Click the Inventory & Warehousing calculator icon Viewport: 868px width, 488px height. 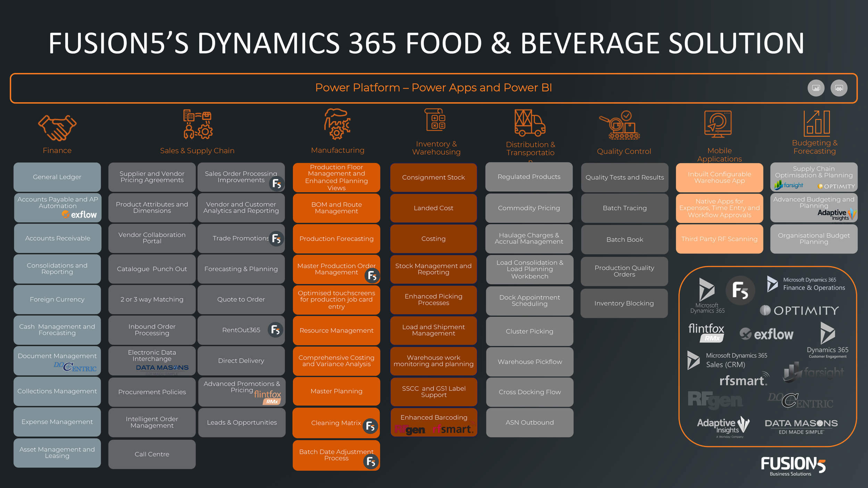pos(435,120)
